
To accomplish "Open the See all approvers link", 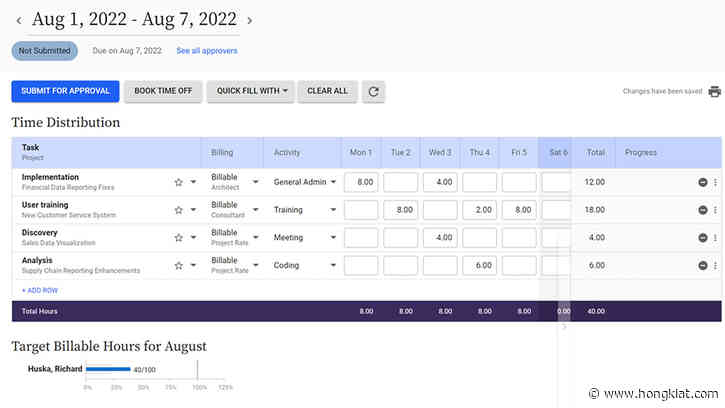I will tap(207, 50).
